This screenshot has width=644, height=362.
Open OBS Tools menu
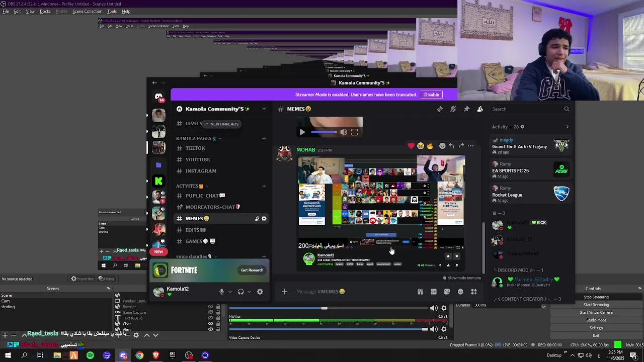[112, 12]
